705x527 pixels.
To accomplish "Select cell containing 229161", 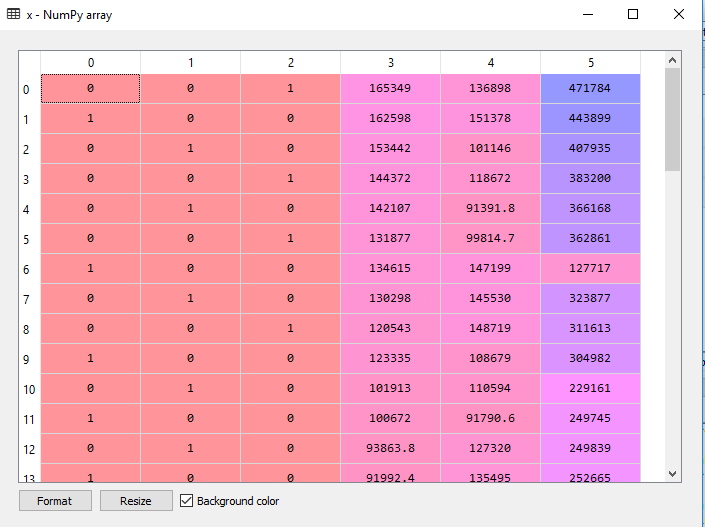I will coord(590,389).
